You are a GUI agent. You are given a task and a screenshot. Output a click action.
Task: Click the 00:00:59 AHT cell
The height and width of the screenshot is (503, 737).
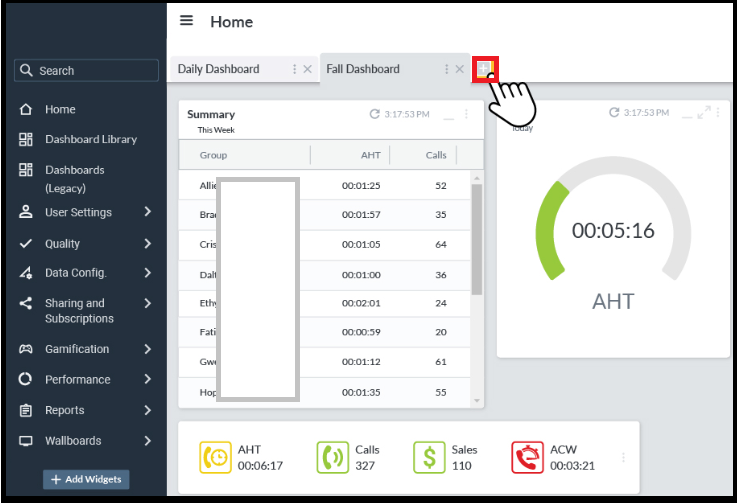pos(361,332)
